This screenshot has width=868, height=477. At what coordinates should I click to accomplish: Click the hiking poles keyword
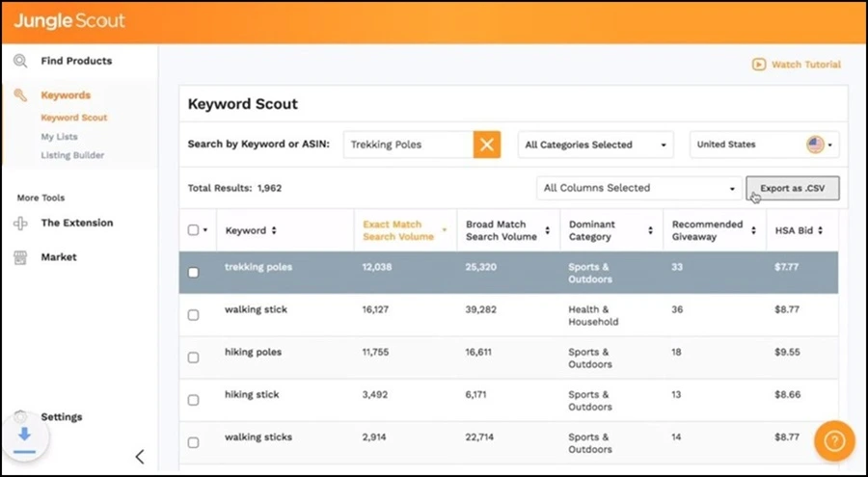tap(253, 353)
